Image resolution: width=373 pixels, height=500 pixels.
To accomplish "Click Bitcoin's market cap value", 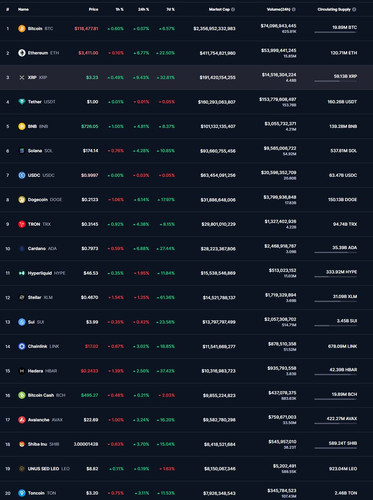I will click(214, 29).
